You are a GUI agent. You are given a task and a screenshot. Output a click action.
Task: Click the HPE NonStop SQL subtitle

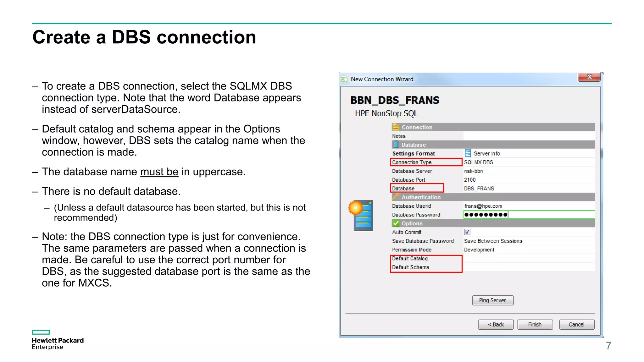(x=386, y=113)
